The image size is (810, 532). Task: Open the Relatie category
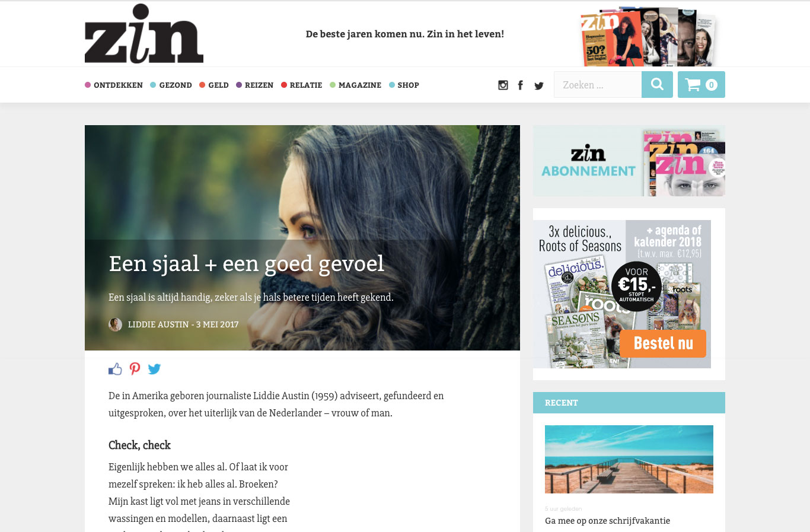point(302,85)
